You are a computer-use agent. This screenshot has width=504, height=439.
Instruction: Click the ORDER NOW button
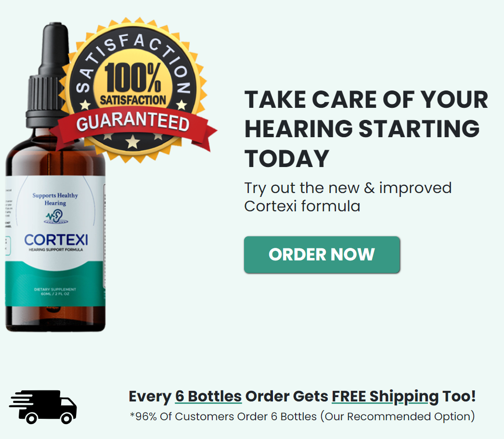(322, 255)
